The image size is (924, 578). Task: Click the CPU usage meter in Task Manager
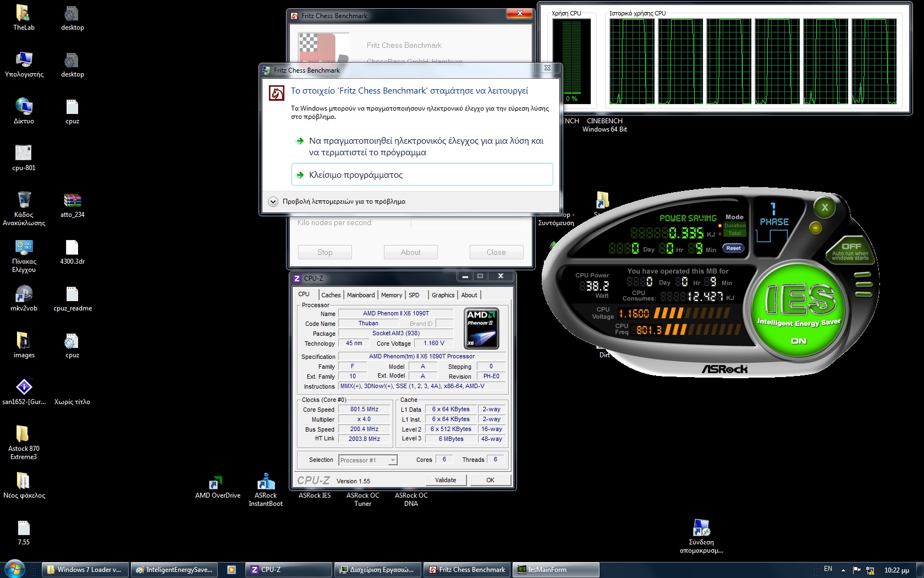click(x=572, y=62)
